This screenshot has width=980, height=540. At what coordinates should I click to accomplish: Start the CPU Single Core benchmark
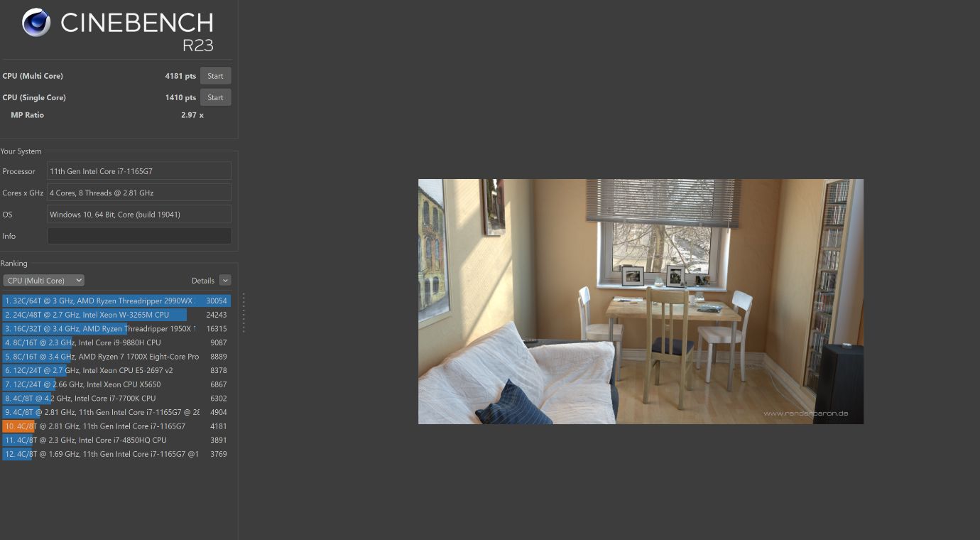click(x=215, y=97)
